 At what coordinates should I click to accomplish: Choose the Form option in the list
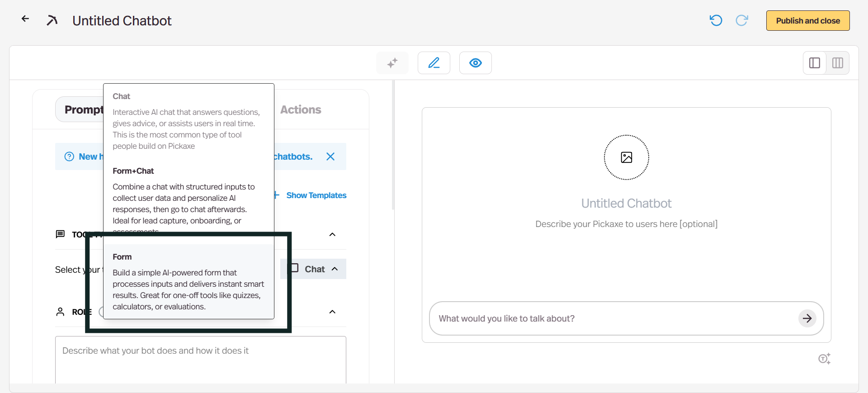pos(189,281)
